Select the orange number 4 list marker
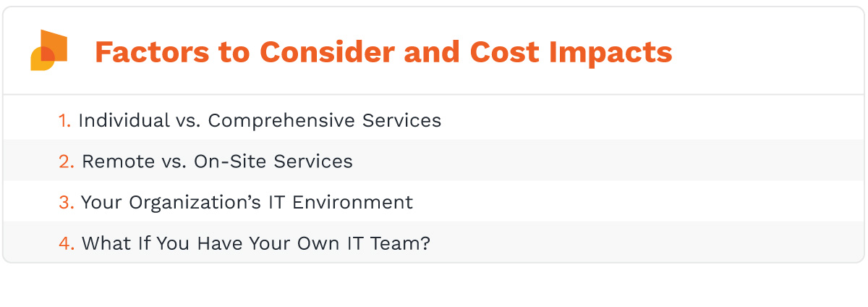Image resolution: width=868 pixels, height=307 pixels. (x=67, y=243)
